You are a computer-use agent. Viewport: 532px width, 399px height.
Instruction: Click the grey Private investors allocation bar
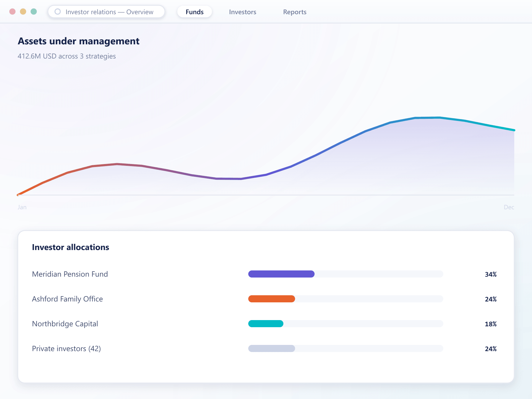[272, 348]
